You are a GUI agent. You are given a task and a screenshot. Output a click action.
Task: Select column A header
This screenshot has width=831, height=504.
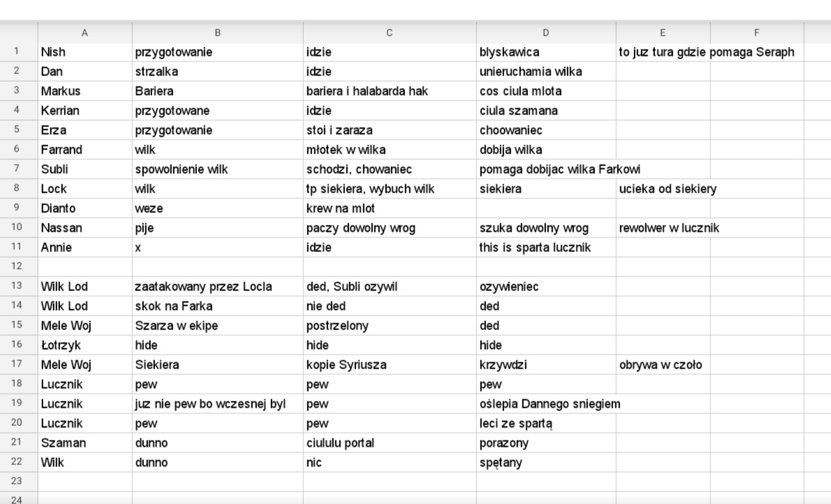(84, 33)
